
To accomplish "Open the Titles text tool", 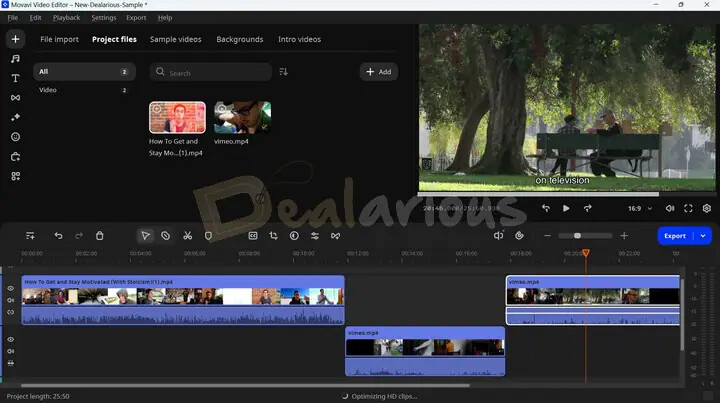I will [15, 78].
